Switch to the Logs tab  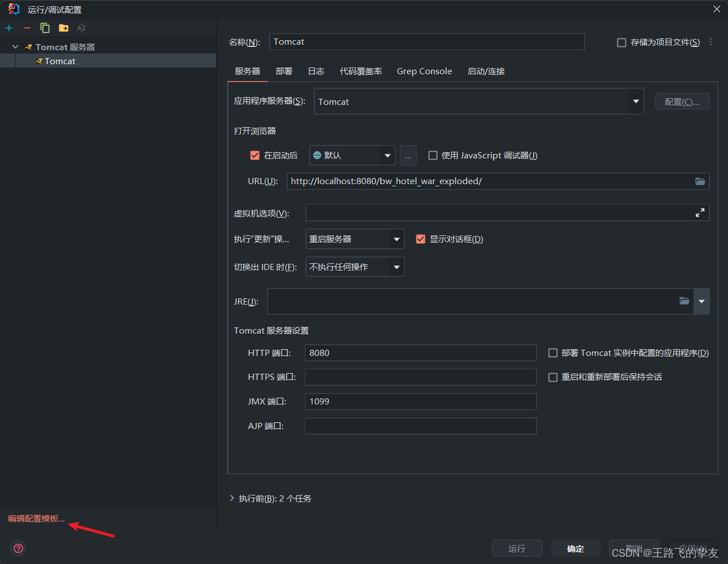(x=316, y=71)
